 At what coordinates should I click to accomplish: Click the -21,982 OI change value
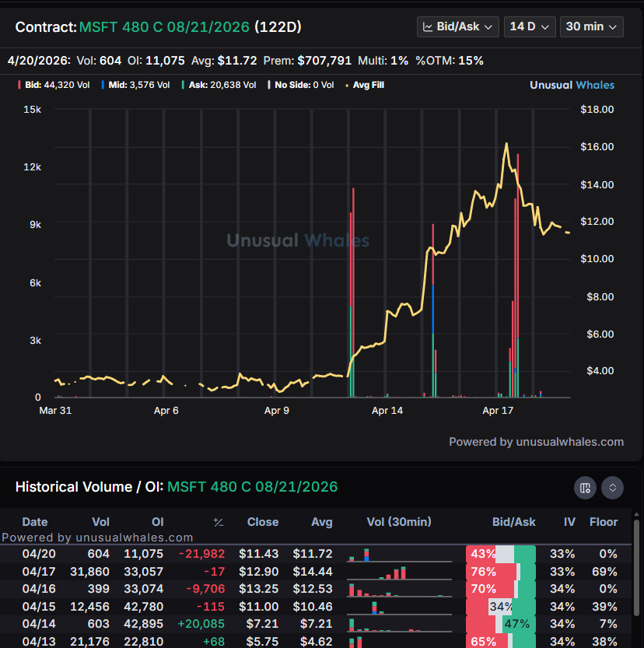coord(201,554)
